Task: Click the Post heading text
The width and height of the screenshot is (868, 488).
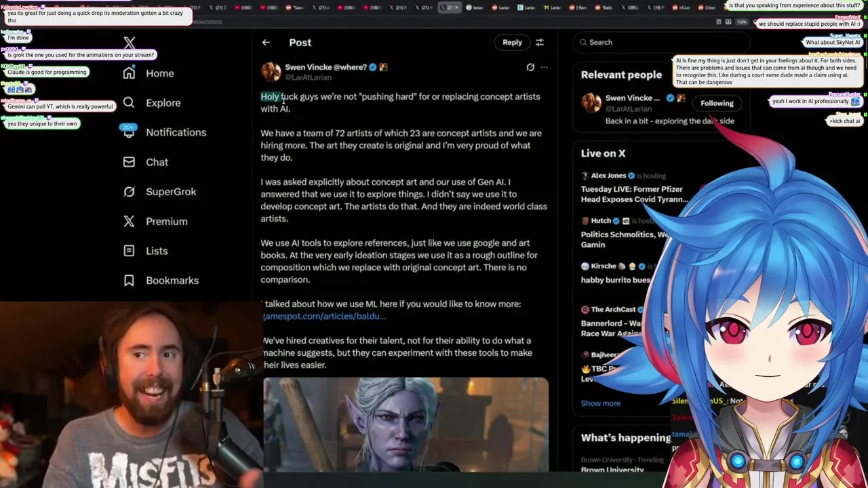Action: 300,42
